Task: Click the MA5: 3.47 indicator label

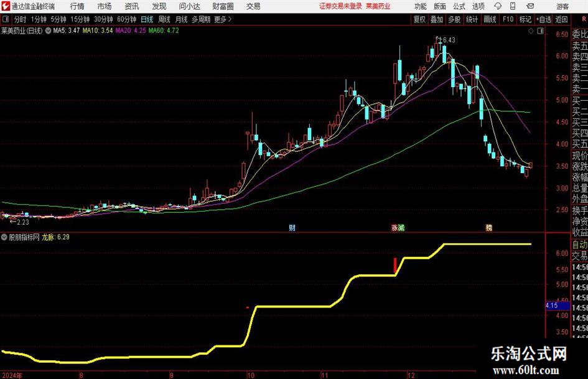Action: click(x=67, y=30)
